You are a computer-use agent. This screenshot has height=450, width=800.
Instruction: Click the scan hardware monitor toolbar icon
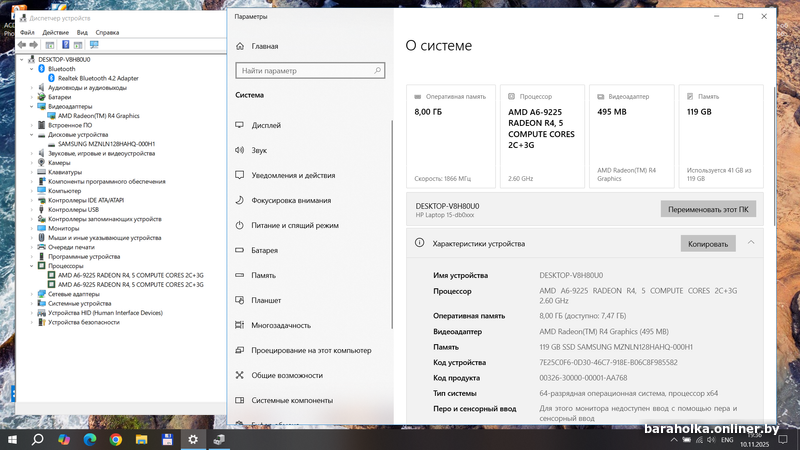(94, 45)
